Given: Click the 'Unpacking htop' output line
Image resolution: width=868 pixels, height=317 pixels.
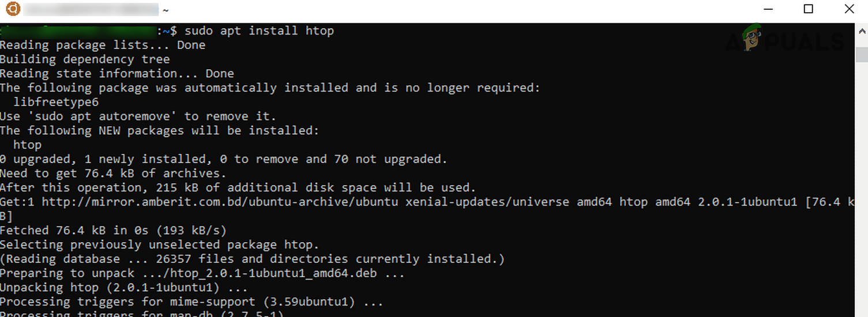Looking at the screenshot, I should (123, 288).
